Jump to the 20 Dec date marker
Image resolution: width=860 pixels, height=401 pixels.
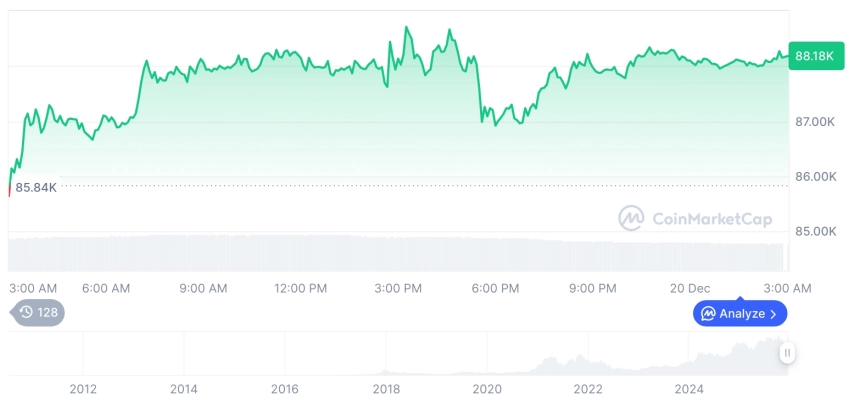click(690, 288)
